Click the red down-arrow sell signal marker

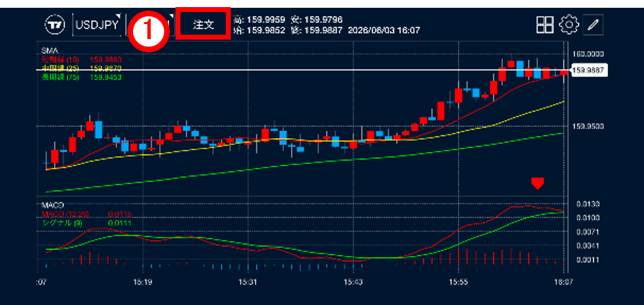537,183
